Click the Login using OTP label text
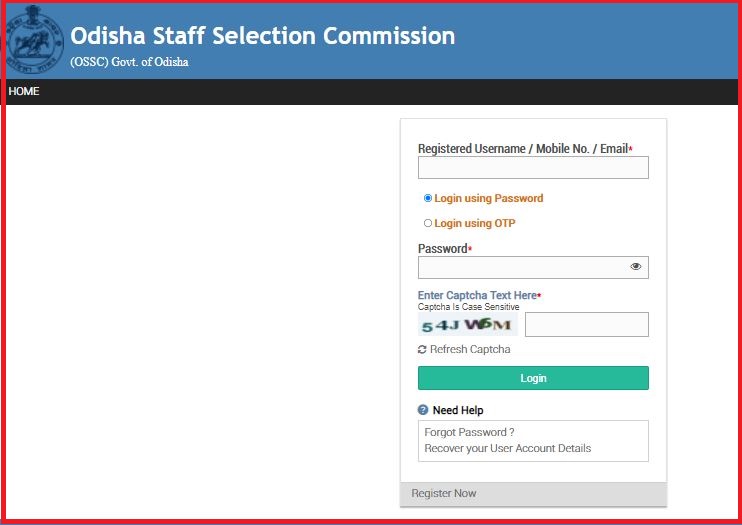The height and width of the screenshot is (525, 742). pyautogui.click(x=475, y=223)
